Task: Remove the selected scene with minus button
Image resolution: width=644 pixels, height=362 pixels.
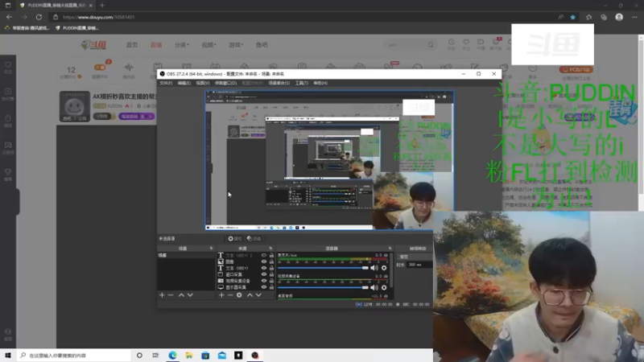Action: [x=171, y=295]
